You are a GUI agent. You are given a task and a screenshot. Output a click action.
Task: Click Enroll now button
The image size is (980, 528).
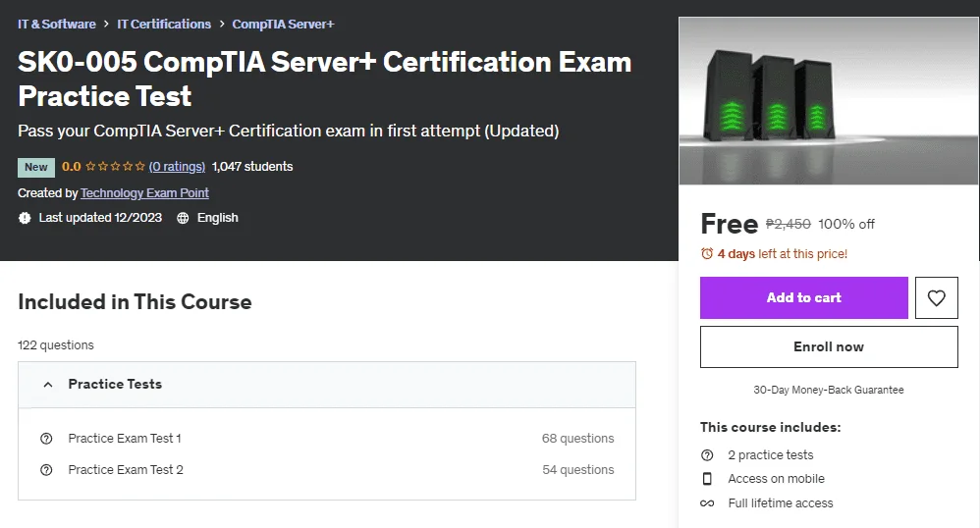829,346
